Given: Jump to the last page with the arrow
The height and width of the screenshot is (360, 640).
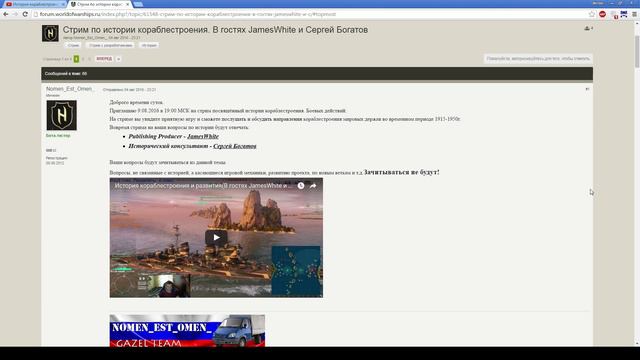Looking at the screenshot, I should (118, 59).
